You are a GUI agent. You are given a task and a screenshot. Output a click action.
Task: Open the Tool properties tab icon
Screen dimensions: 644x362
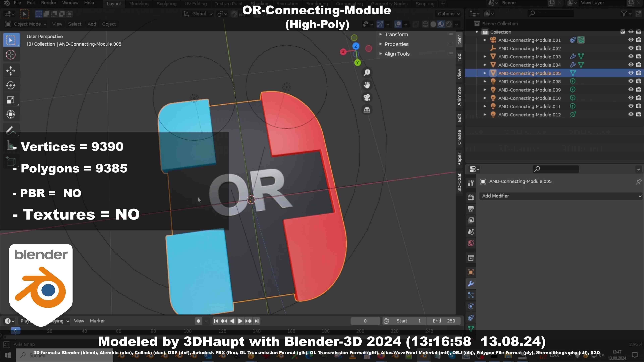click(471, 183)
